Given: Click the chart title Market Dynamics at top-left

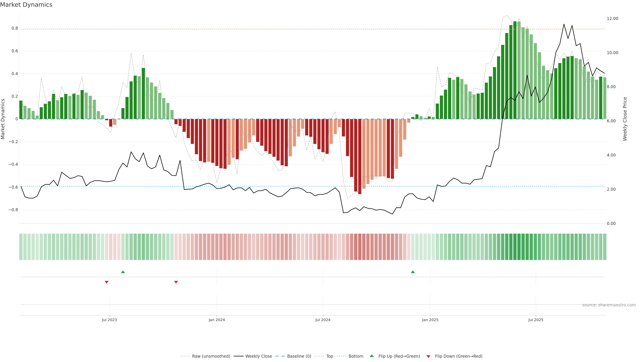Looking at the screenshot, I should pyautogui.click(x=26, y=5).
